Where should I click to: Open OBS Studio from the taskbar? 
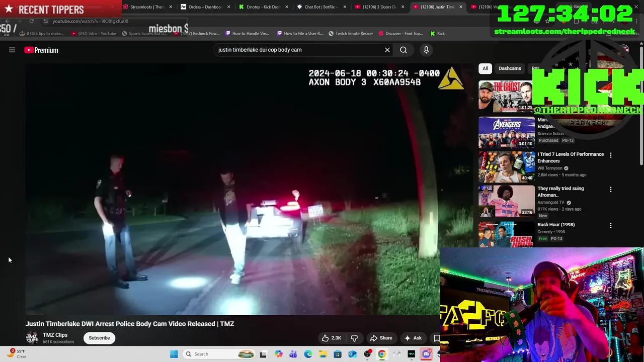(x=367, y=354)
